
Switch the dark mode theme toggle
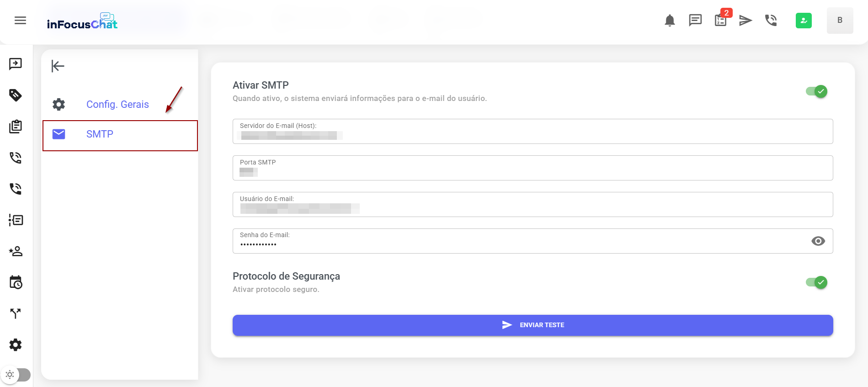[16, 375]
